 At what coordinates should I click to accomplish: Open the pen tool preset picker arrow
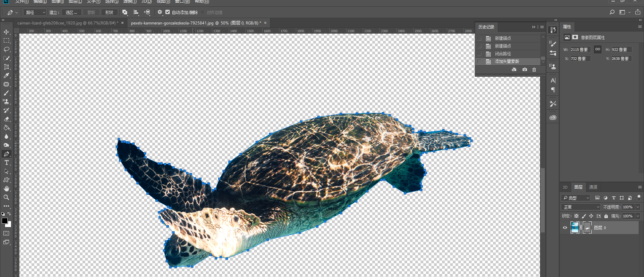click(16, 13)
